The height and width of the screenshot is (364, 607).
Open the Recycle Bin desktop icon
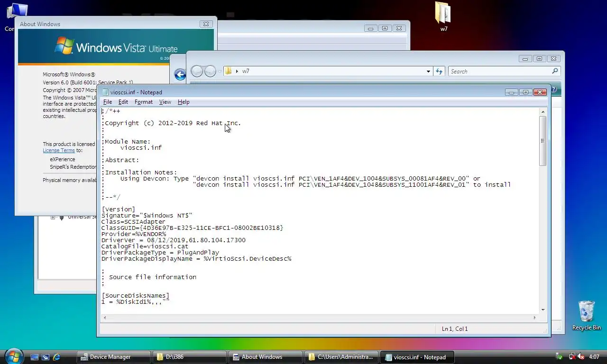click(587, 315)
